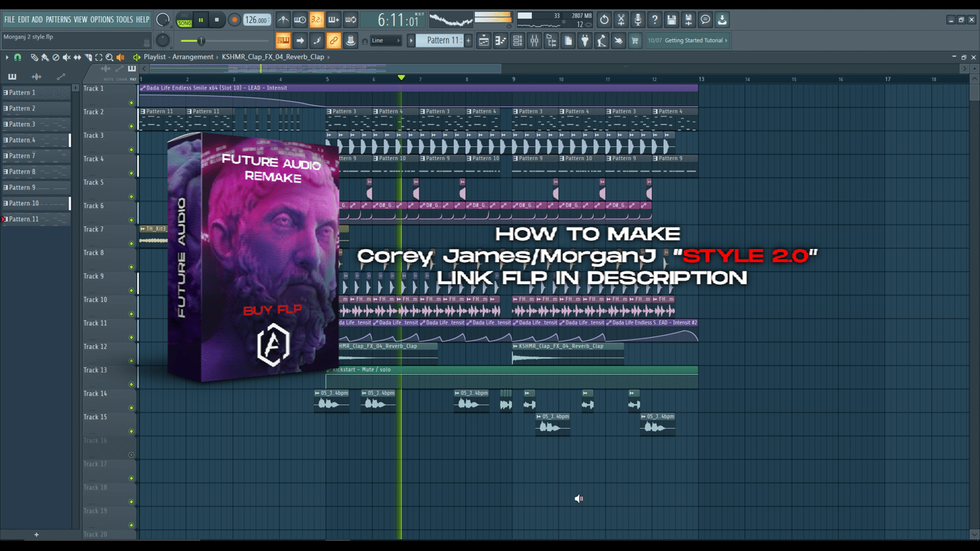Open the Line snap dropdown
Screen dimensions: 980x551
[x=385, y=41]
